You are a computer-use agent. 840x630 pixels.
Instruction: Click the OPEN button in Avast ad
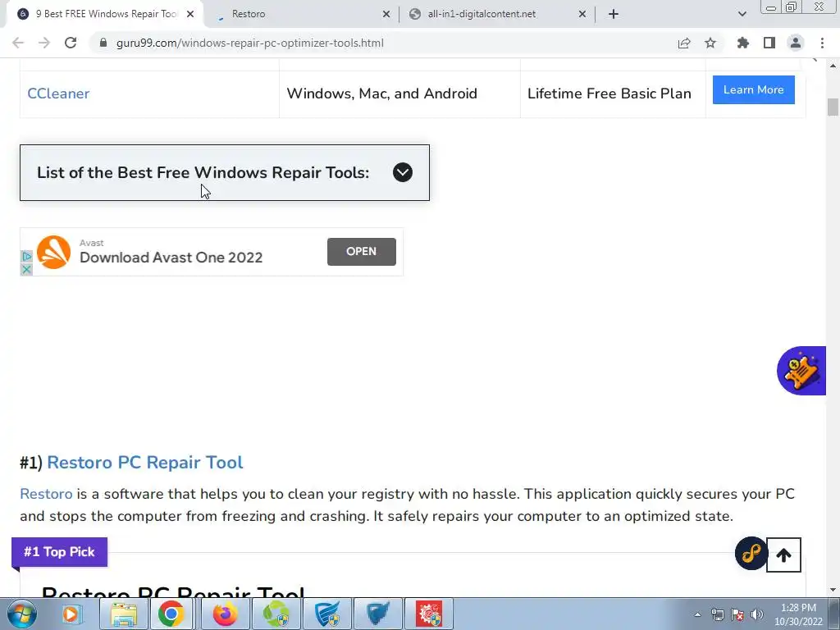tap(361, 251)
